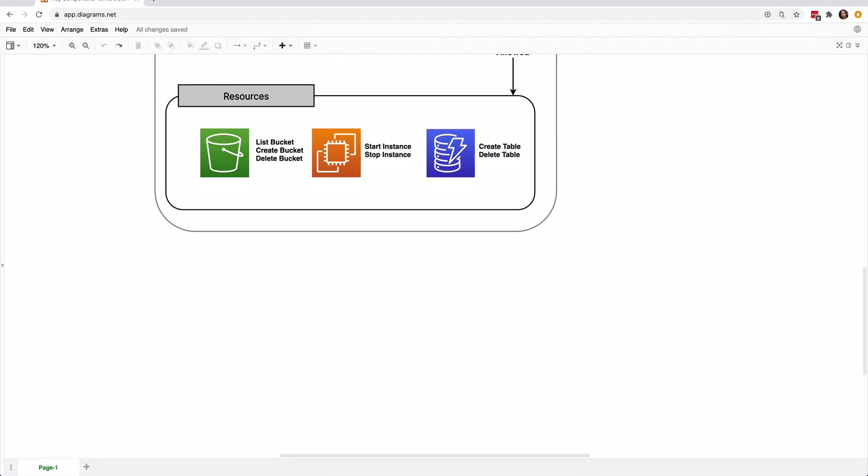This screenshot has height=476, width=868.
Task: Reload the diagrams.net page
Action: (x=39, y=14)
